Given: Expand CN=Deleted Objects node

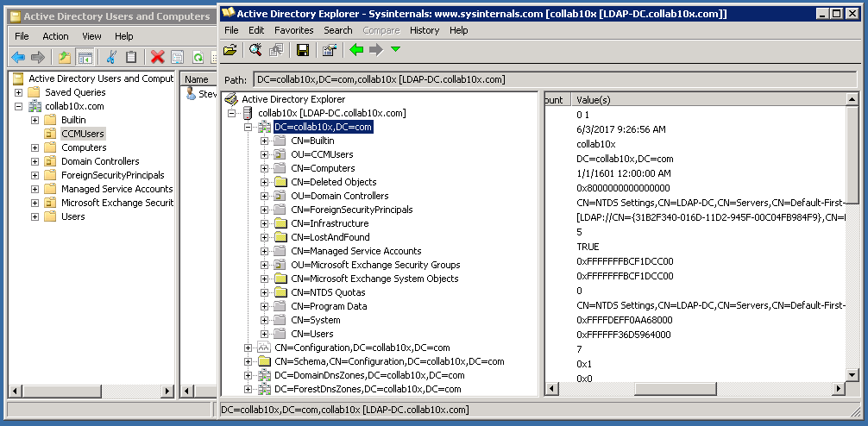Looking at the screenshot, I should point(265,182).
